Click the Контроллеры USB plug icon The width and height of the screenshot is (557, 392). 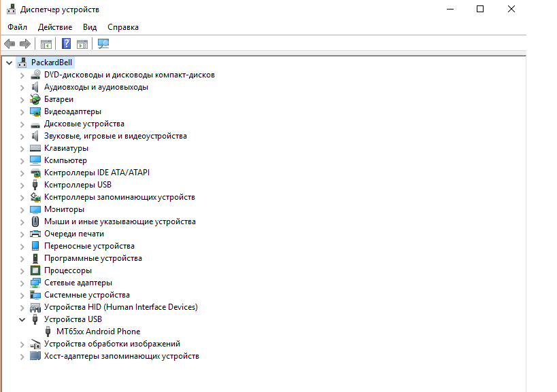click(35, 185)
